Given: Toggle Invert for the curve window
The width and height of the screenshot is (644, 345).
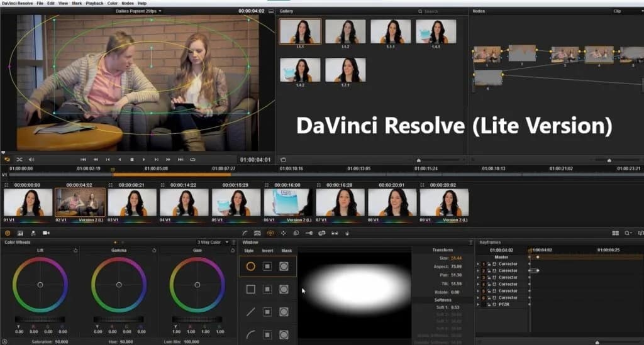Looking at the screenshot, I should [267, 335].
